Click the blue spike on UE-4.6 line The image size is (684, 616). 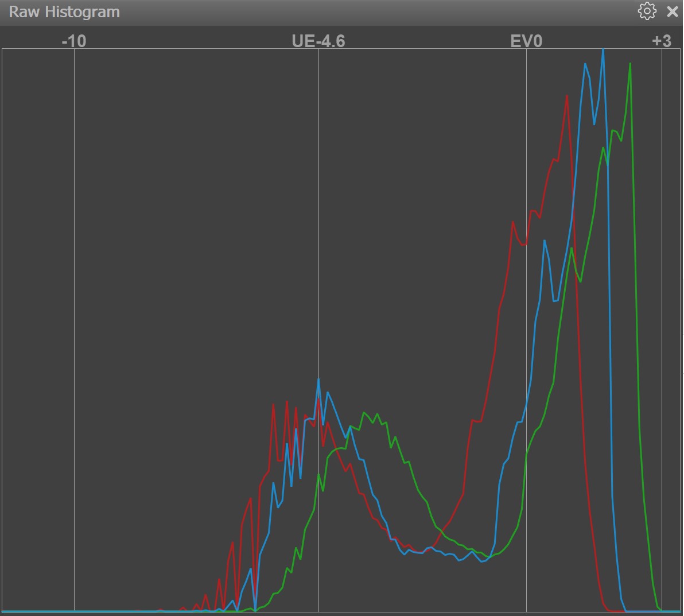pos(318,379)
